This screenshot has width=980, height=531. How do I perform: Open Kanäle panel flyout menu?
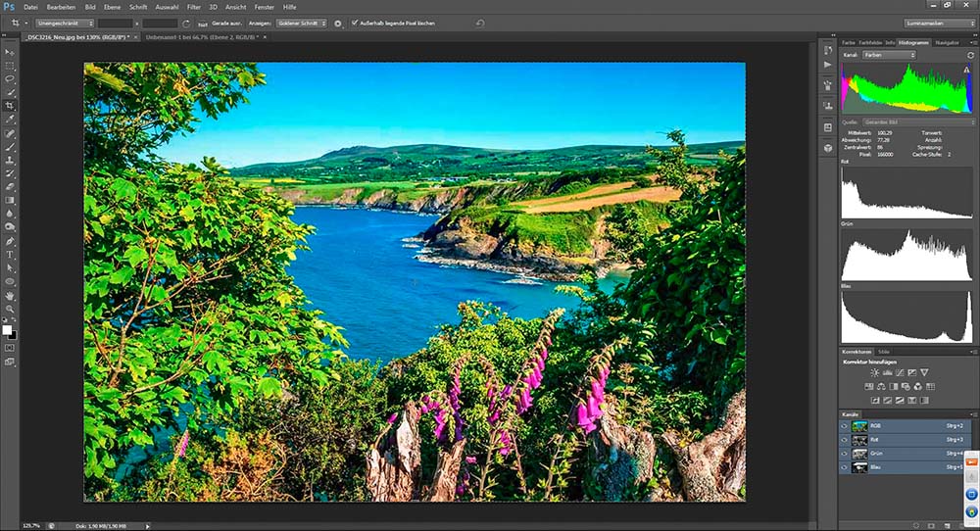pos(972,414)
